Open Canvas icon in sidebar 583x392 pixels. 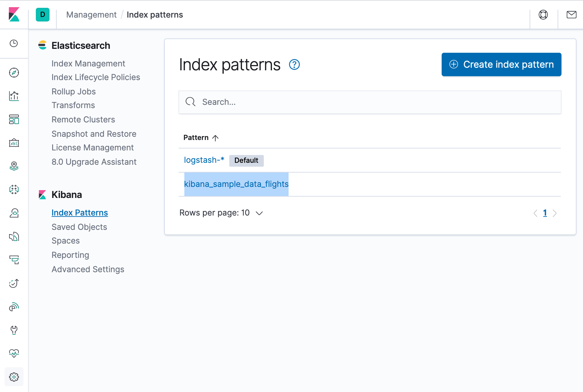point(14,143)
